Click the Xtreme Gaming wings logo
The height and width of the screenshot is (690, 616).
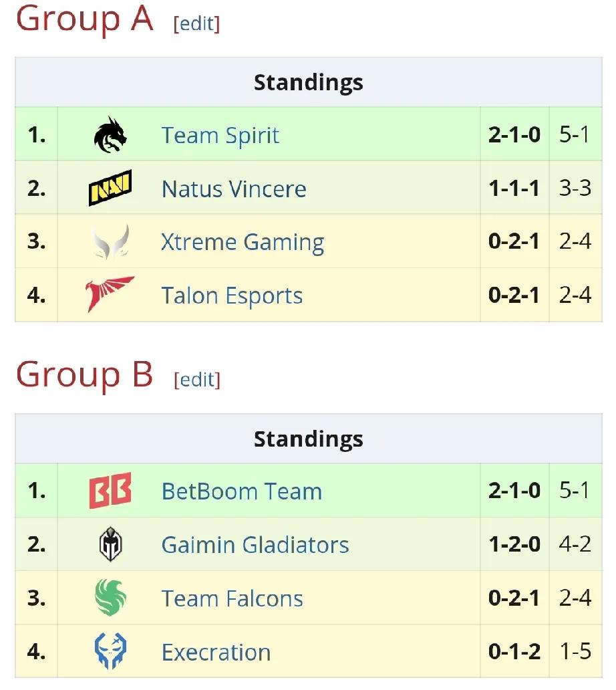click(x=110, y=241)
